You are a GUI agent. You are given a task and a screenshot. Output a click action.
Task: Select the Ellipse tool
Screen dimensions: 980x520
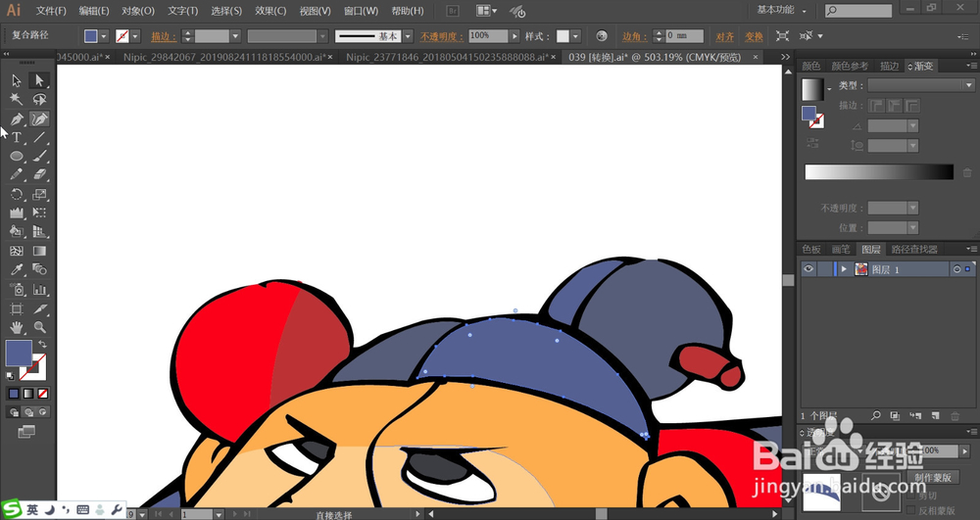pos(17,156)
